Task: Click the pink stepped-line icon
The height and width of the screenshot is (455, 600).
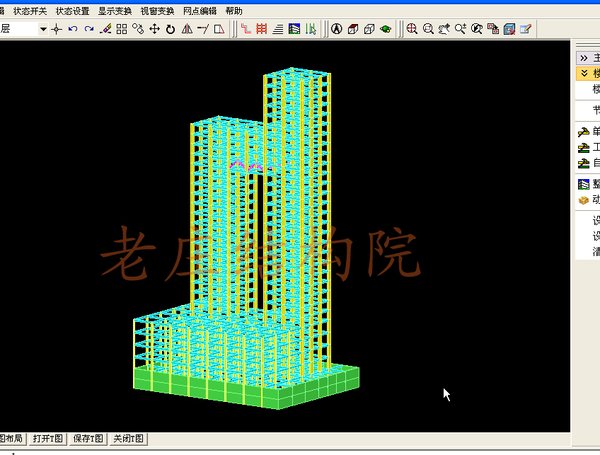Action: tap(246, 29)
